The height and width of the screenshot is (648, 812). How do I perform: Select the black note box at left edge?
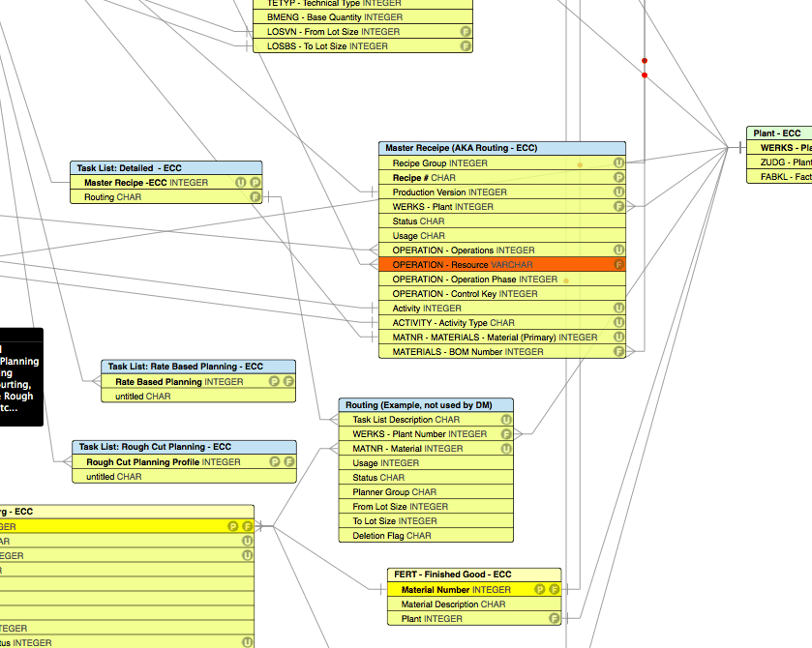click(x=21, y=377)
